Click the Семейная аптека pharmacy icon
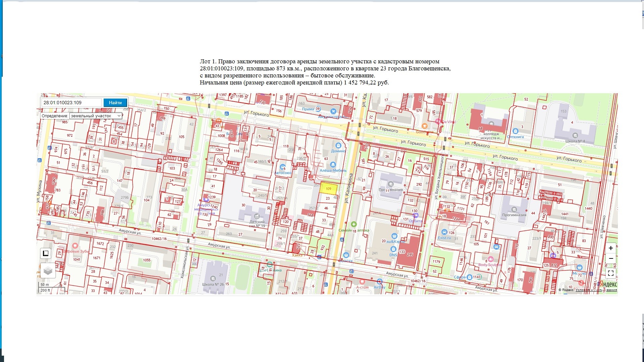644x362 pixels. (x=354, y=224)
